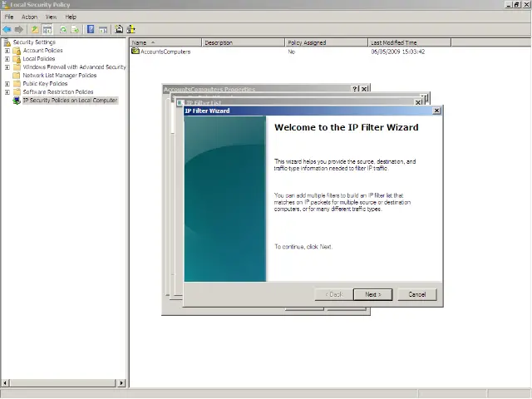Click the Forward arrow toolbar icon

(x=19, y=29)
